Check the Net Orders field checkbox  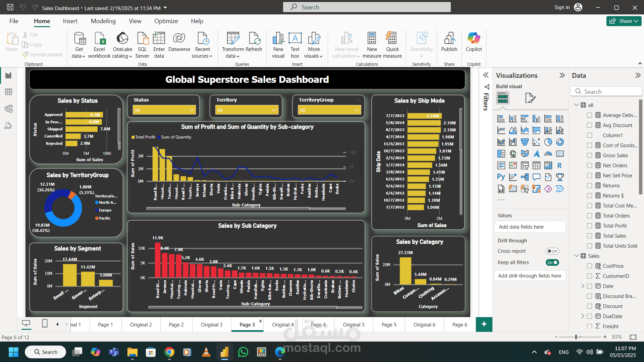(589, 166)
